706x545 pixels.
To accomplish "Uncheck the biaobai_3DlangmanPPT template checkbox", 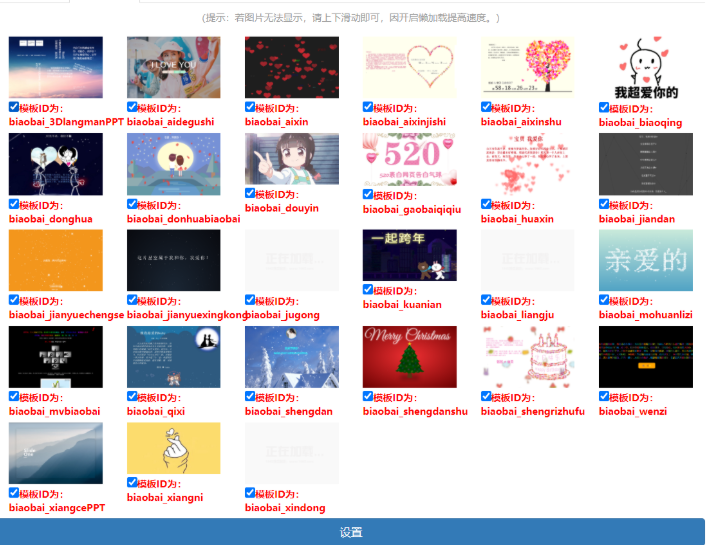I will tap(14, 107).
